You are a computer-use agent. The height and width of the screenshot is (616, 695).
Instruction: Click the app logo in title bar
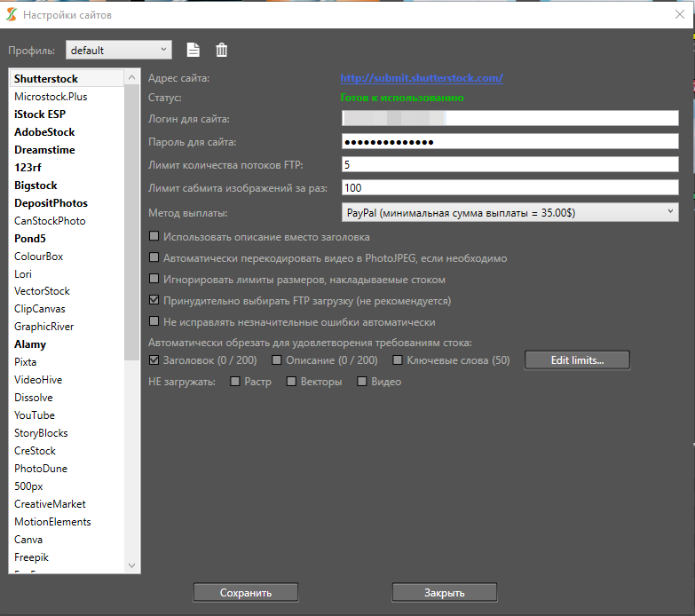tap(12, 14)
